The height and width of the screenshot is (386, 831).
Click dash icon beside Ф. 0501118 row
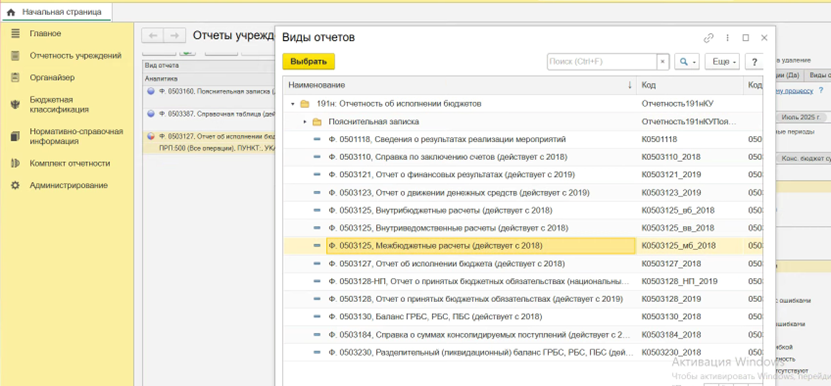(317, 139)
